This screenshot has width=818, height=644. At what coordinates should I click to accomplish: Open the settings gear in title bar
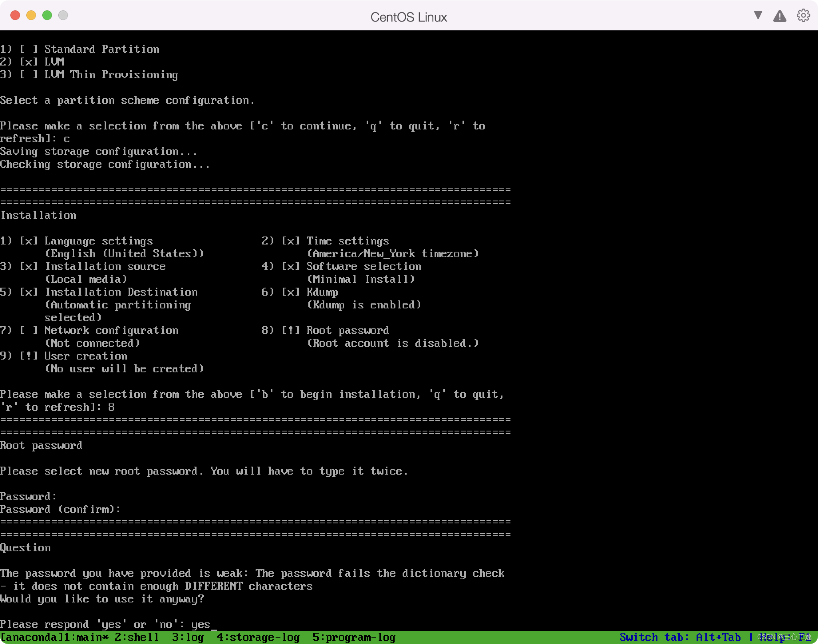(x=803, y=16)
